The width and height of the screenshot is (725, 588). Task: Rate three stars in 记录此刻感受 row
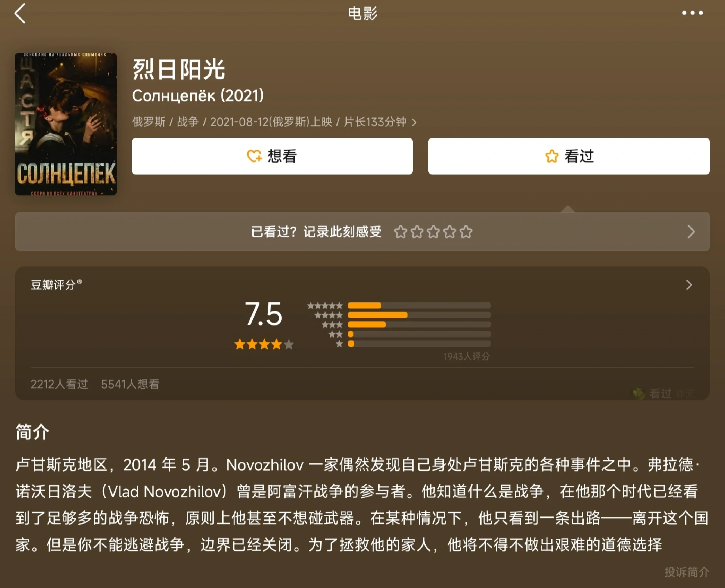tap(433, 232)
